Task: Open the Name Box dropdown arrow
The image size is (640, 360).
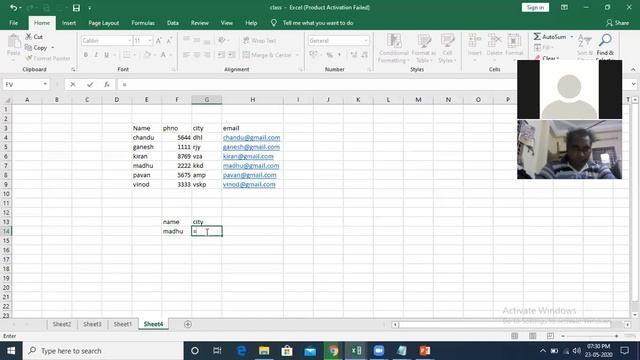Action: tap(45, 84)
